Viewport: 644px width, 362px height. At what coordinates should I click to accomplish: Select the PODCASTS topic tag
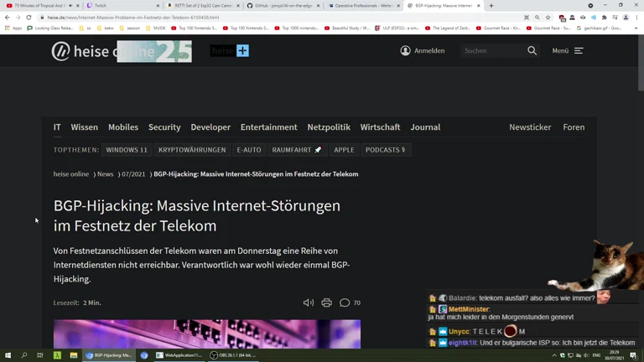point(386,150)
